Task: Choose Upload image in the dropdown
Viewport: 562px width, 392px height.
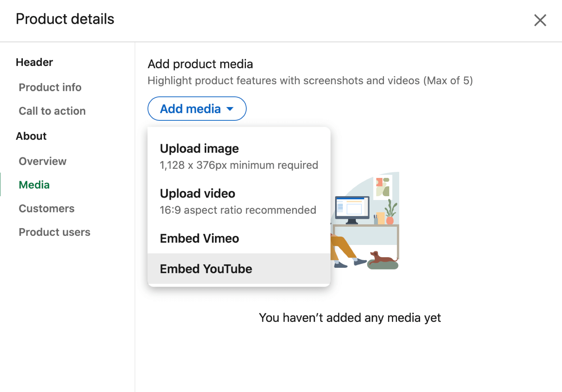Action: click(199, 148)
